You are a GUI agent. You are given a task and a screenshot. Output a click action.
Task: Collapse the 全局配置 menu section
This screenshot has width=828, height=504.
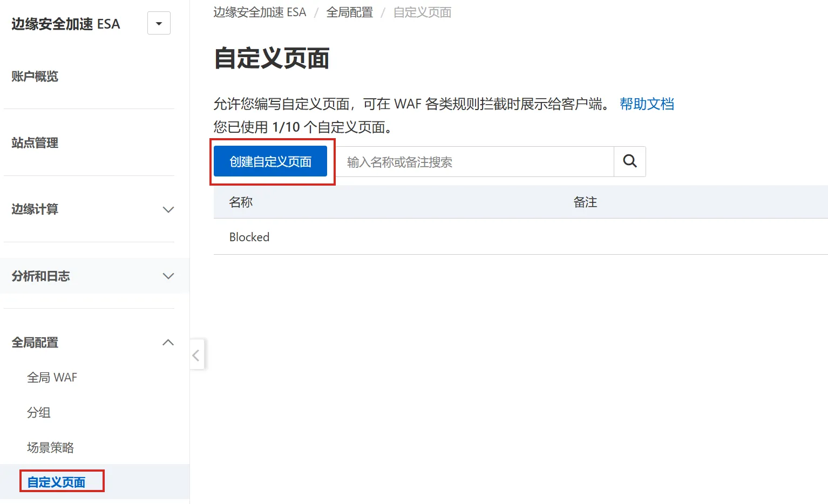168,343
